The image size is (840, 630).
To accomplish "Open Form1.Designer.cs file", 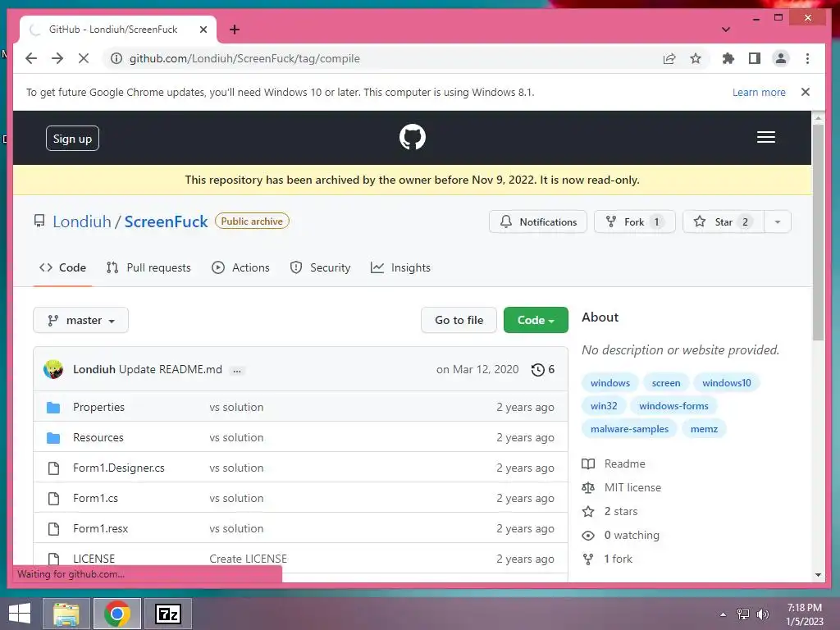I will (x=119, y=468).
